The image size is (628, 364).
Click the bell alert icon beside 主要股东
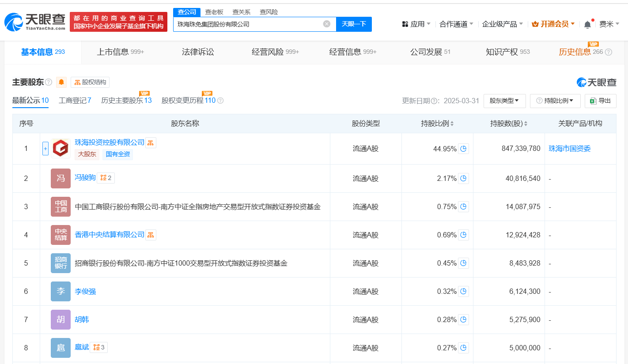61,82
